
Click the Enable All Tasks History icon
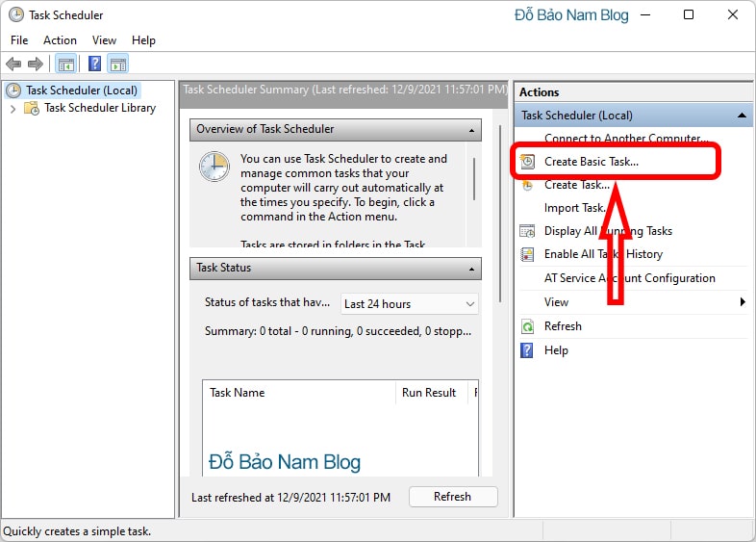click(x=527, y=254)
